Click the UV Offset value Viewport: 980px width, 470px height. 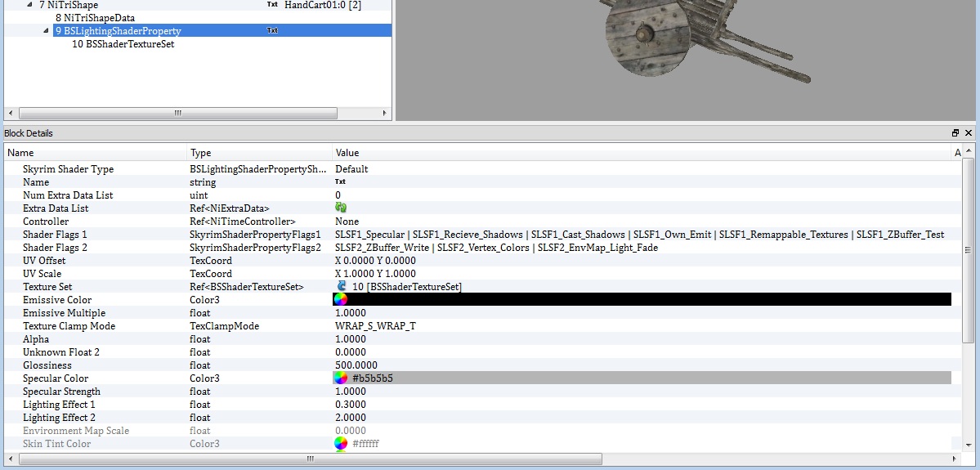pyautogui.click(x=375, y=261)
